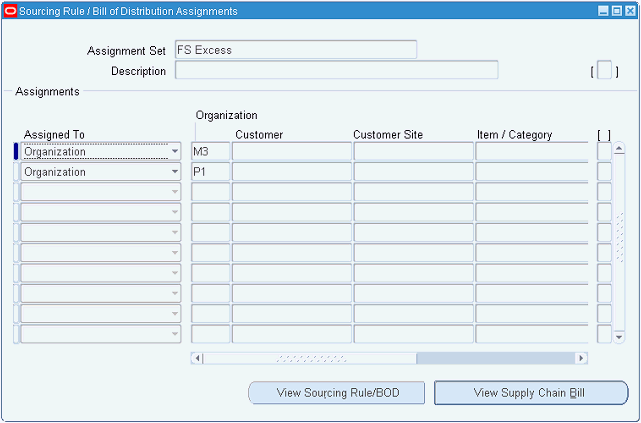The height and width of the screenshot is (423, 641).
Task: Open Assigned To dropdown for M3 row
Action: coord(175,151)
